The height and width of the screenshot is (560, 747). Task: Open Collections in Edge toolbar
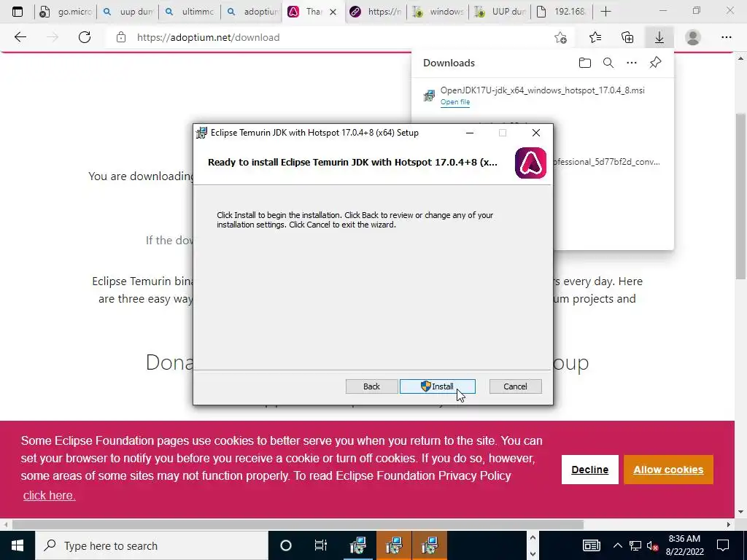(x=627, y=37)
